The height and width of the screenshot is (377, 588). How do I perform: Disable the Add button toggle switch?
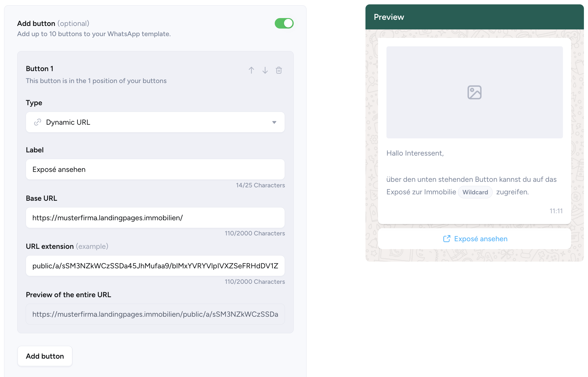point(284,23)
